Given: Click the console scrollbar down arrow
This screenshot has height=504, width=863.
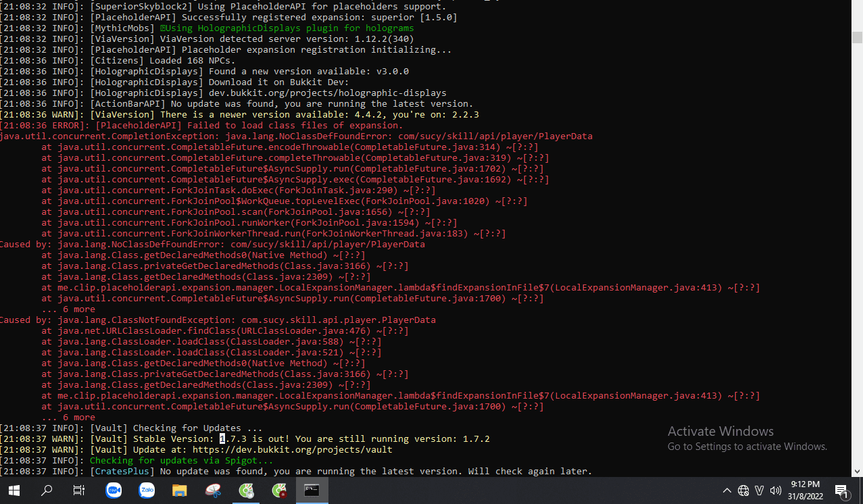Looking at the screenshot, I should point(857,472).
